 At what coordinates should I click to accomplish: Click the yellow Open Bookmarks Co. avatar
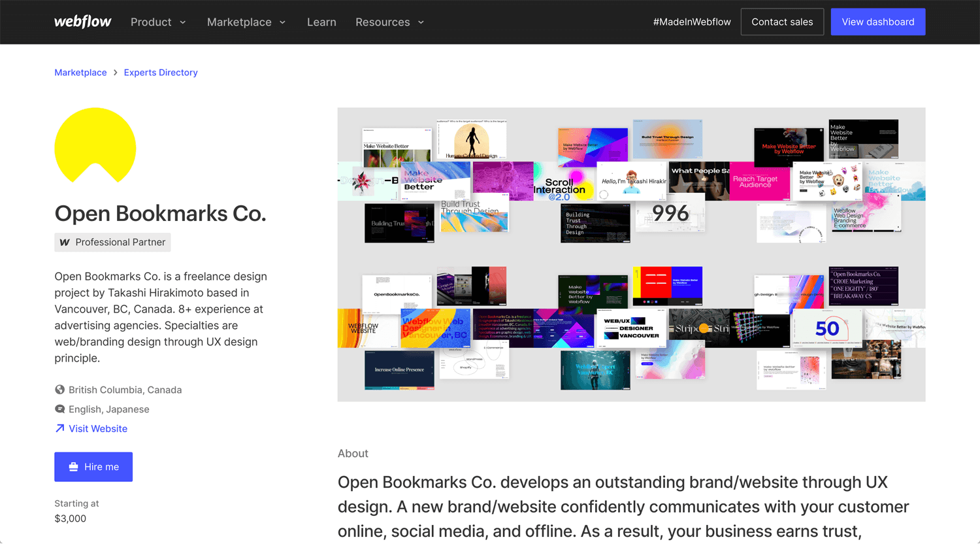95,145
